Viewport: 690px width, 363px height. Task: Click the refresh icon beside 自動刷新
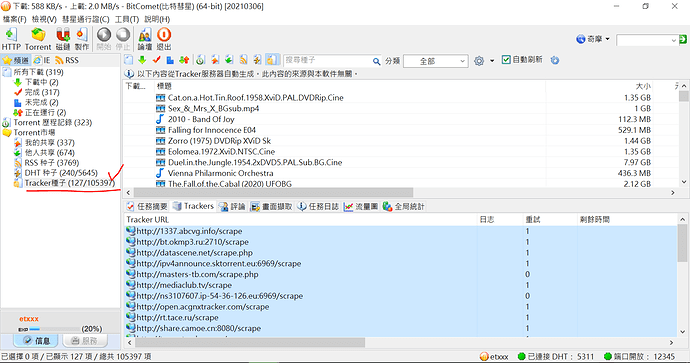pos(555,60)
